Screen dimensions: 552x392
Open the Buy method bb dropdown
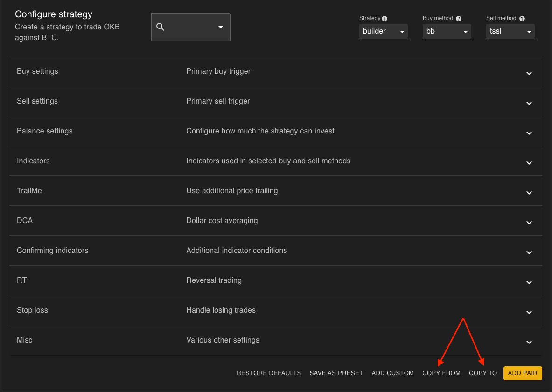coord(447,32)
